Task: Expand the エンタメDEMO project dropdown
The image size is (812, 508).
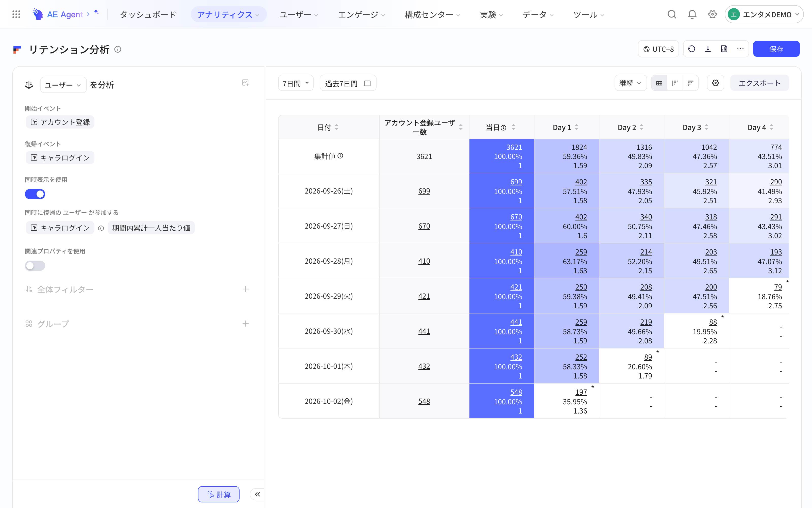Action: tap(764, 14)
